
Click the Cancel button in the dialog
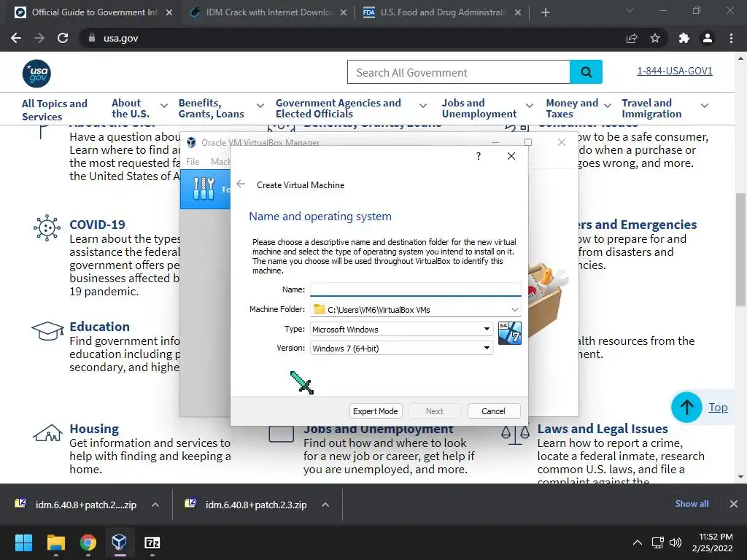tap(494, 411)
